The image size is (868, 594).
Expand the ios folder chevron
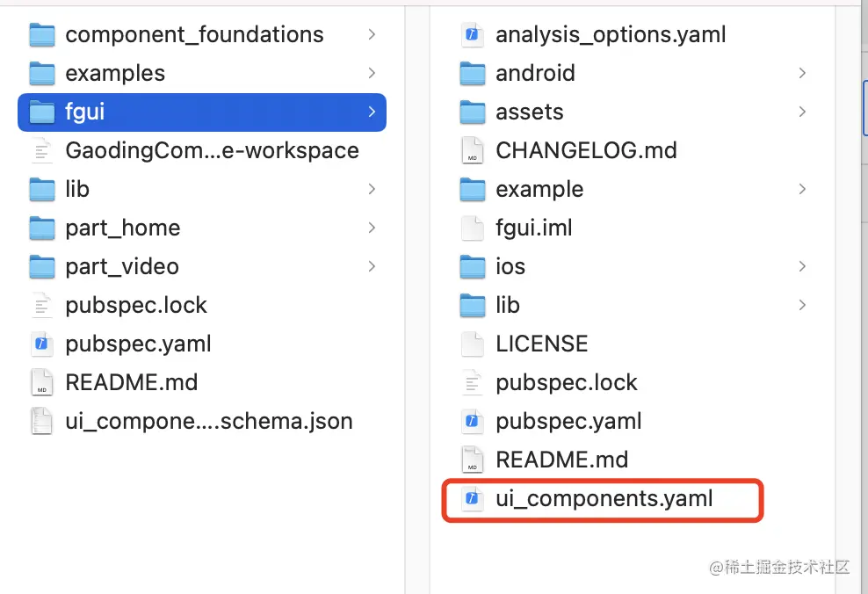coord(802,266)
